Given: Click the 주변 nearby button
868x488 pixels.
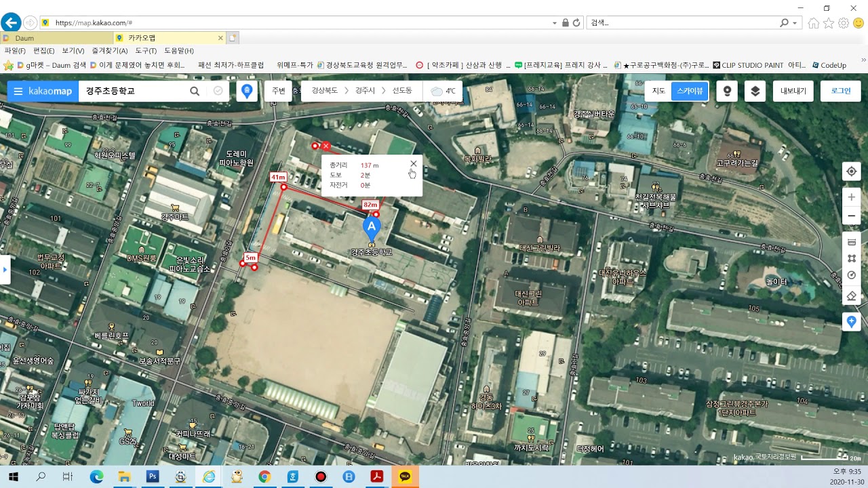Looking at the screenshot, I should pyautogui.click(x=278, y=91).
